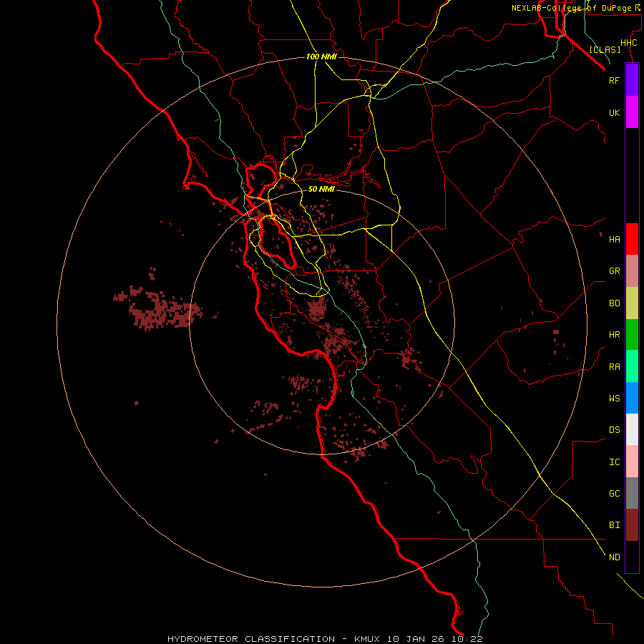Image resolution: width=644 pixels, height=644 pixels.
Task: Click the IC legend label
Action: 614,462
